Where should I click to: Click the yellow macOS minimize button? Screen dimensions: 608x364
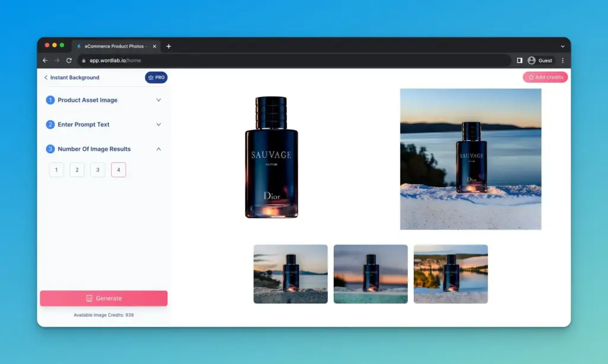point(54,45)
